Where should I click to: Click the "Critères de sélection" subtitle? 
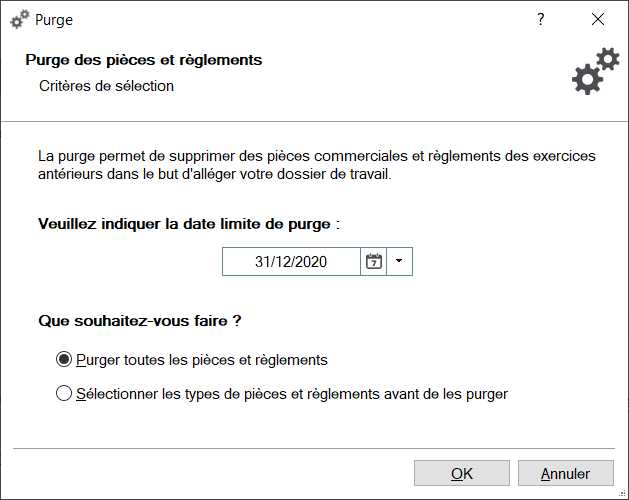[107, 86]
